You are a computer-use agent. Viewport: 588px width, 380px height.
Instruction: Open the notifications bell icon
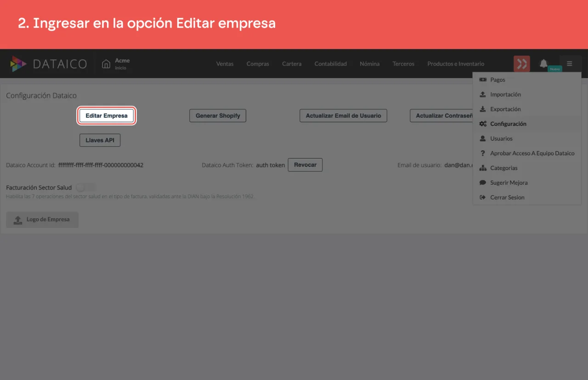click(544, 63)
